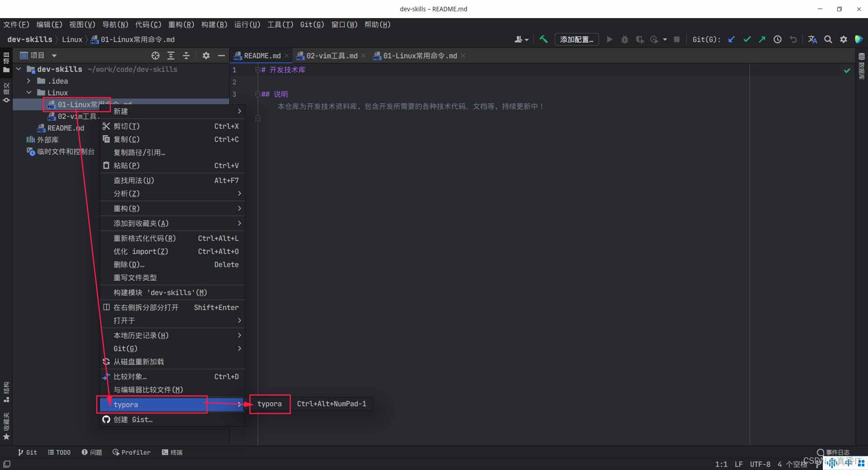
Task: Click the Git rollback icon
Action: 793,39
